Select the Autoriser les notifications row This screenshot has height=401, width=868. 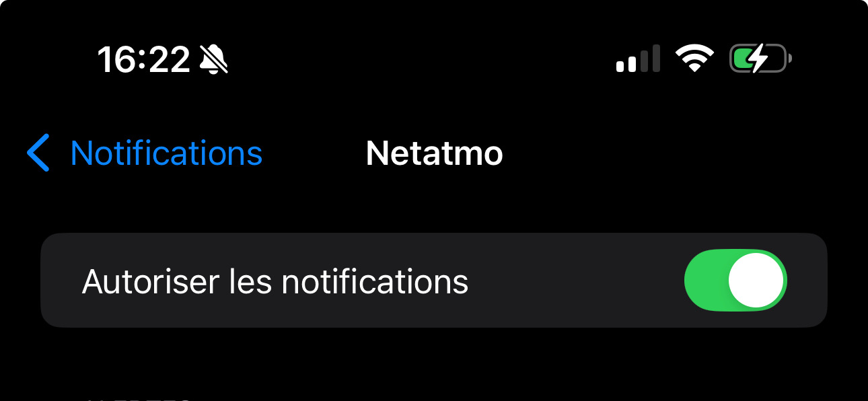pyautogui.click(x=434, y=281)
